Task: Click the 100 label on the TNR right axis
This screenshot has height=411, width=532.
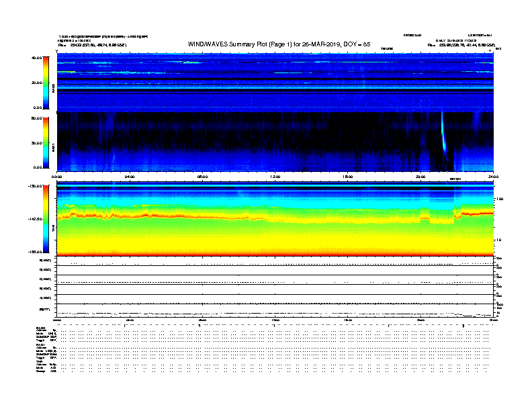Action: click(x=500, y=199)
